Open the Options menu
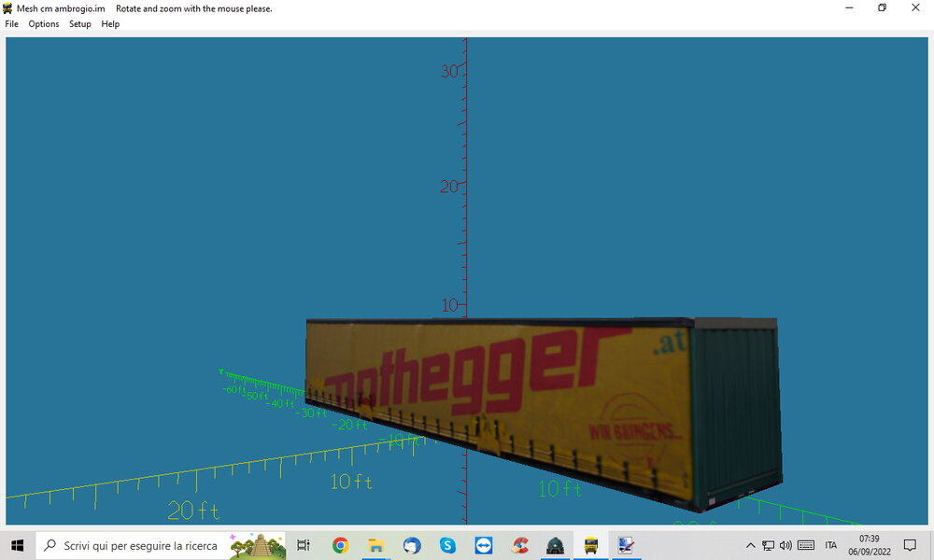The height and width of the screenshot is (560, 934). pos(44,24)
